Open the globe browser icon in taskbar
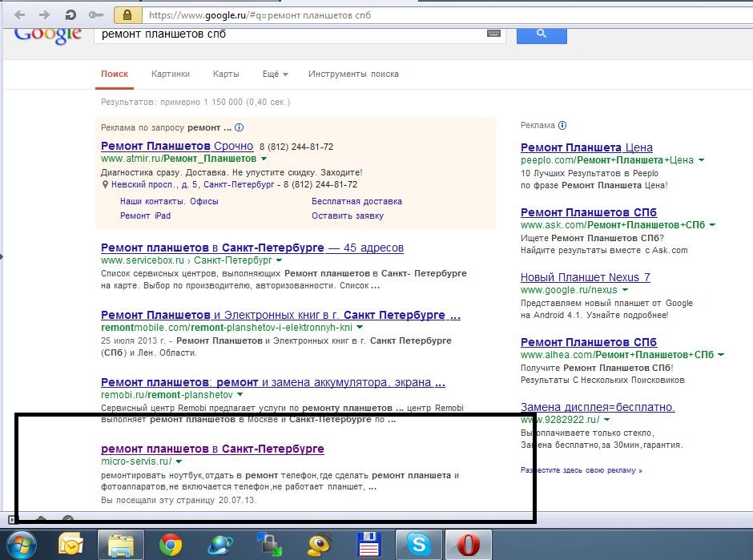 (220, 546)
